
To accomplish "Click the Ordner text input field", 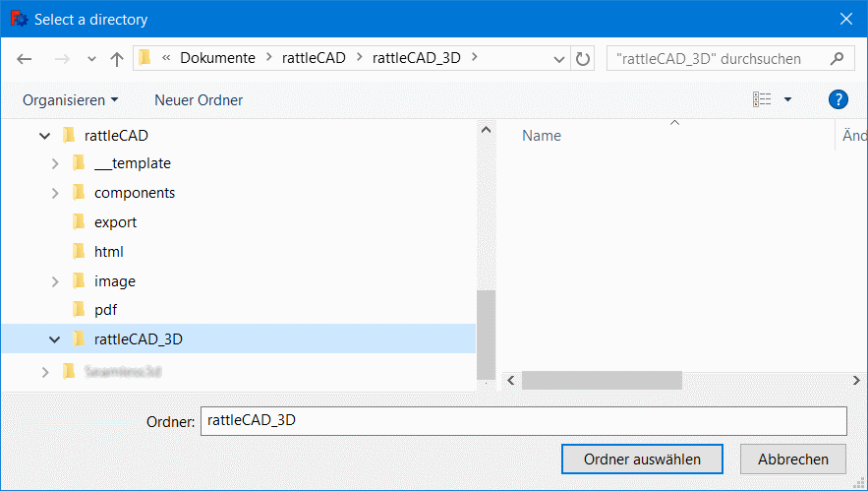I will 524,421.
